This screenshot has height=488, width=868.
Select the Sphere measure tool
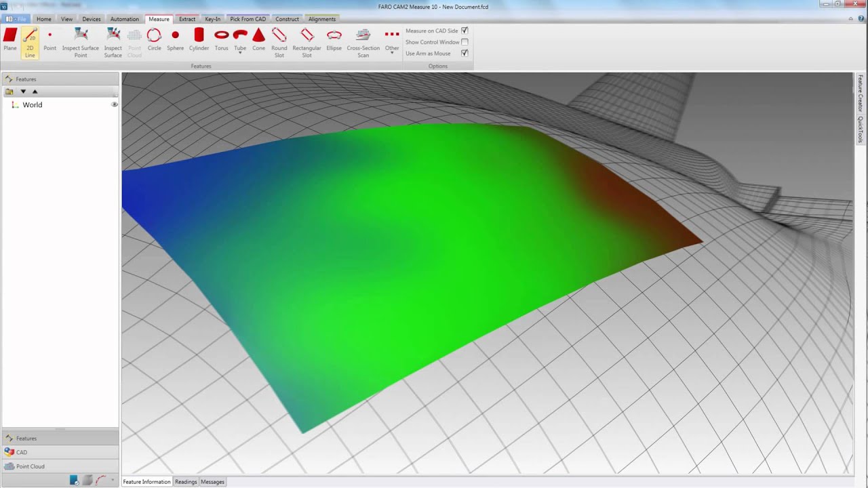175,40
